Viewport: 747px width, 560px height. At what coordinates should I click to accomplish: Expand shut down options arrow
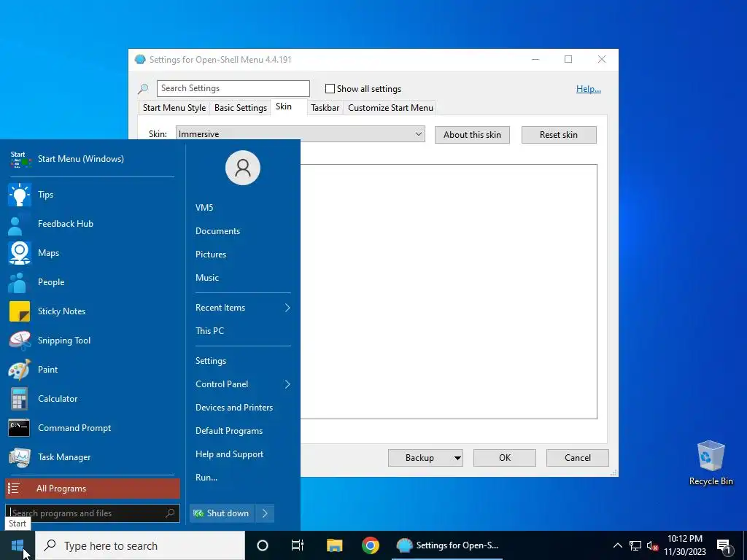click(265, 513)
